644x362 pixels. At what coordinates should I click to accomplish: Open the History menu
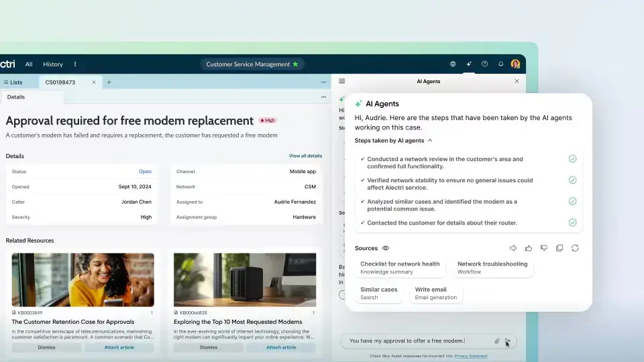53,64
